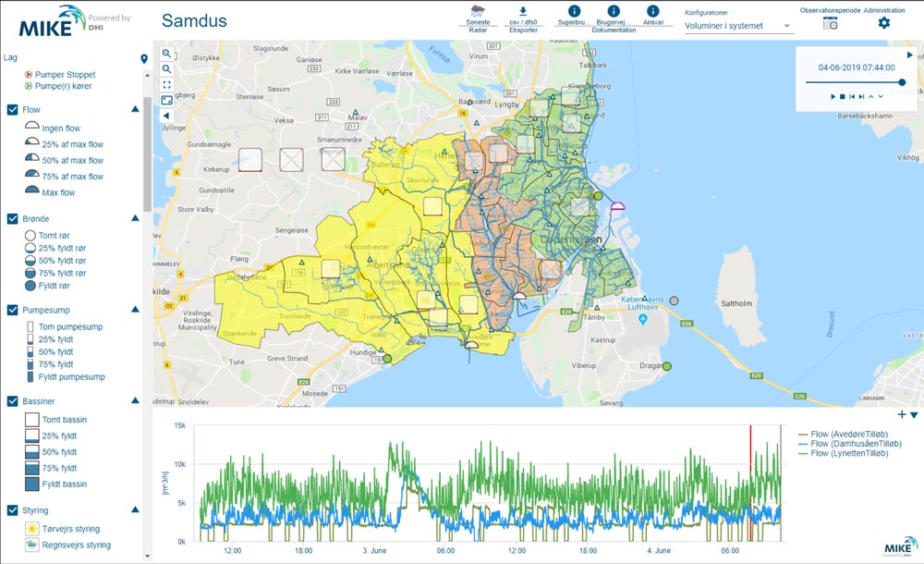Toggle the Brønde layer checkbox
The height and width of the screenshot is (564, 924).
[x=13, y=218]
